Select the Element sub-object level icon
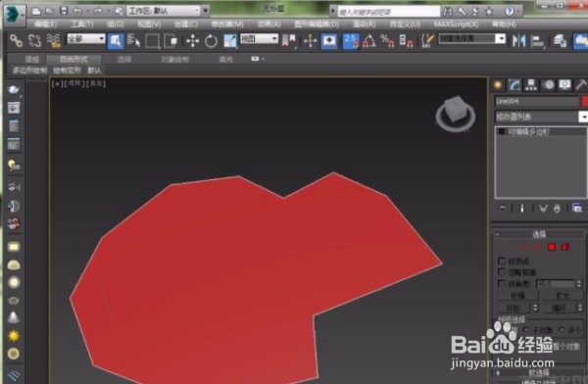588x384 pixels. pos(564,247)
